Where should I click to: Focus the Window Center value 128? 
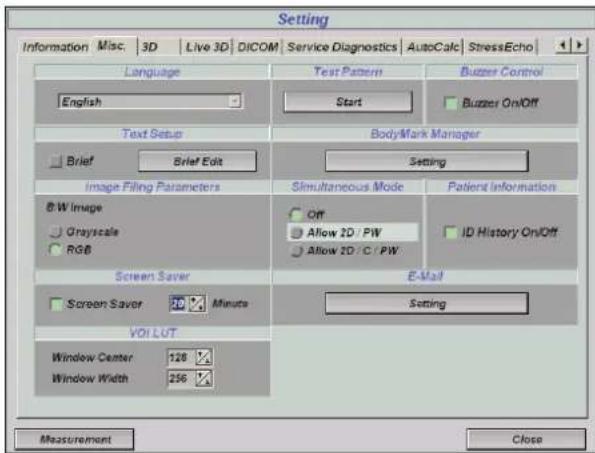click(181, 357)
